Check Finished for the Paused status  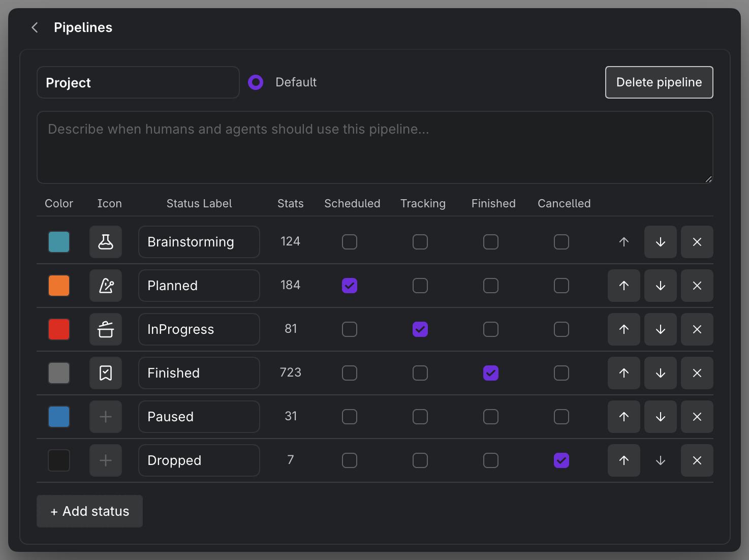[x=491, y=417]
